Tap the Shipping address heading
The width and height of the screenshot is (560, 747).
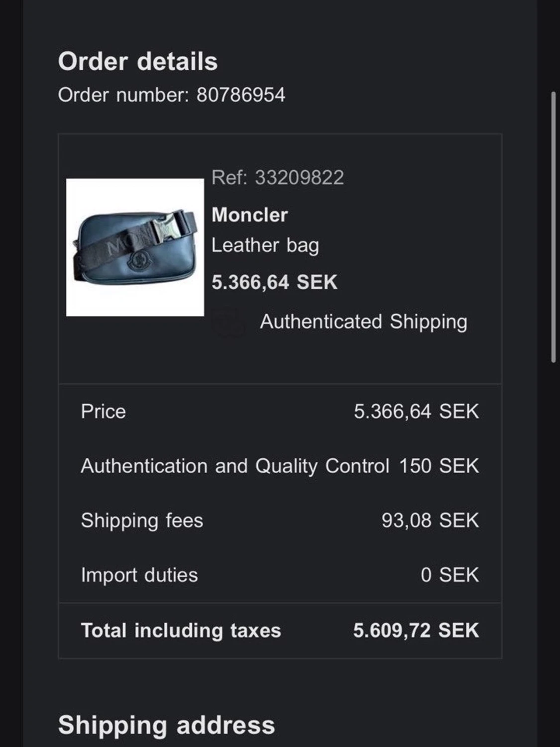click(x=166, y=725)
